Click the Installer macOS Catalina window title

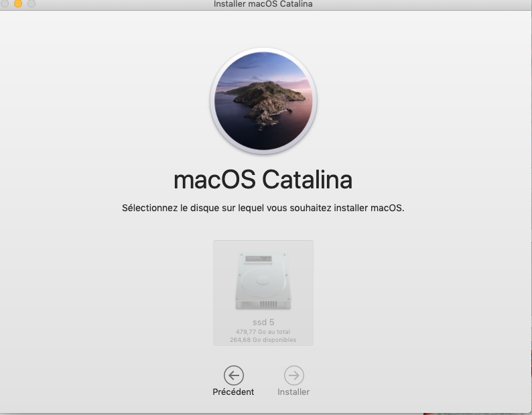pos(263,4)
